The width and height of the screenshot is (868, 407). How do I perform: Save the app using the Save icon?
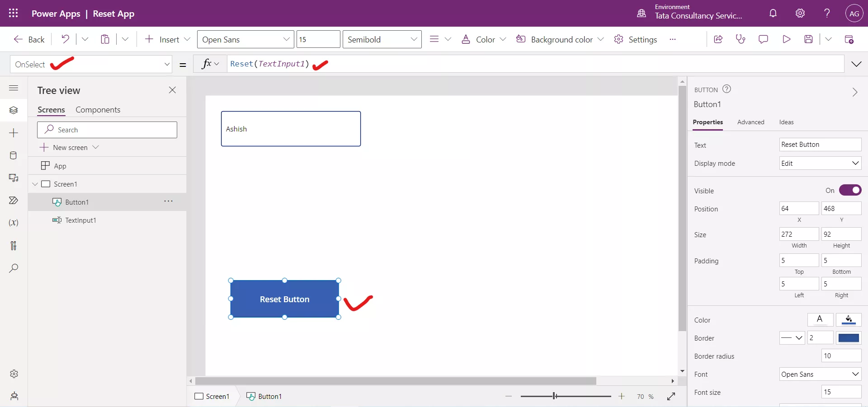[809, 39]
